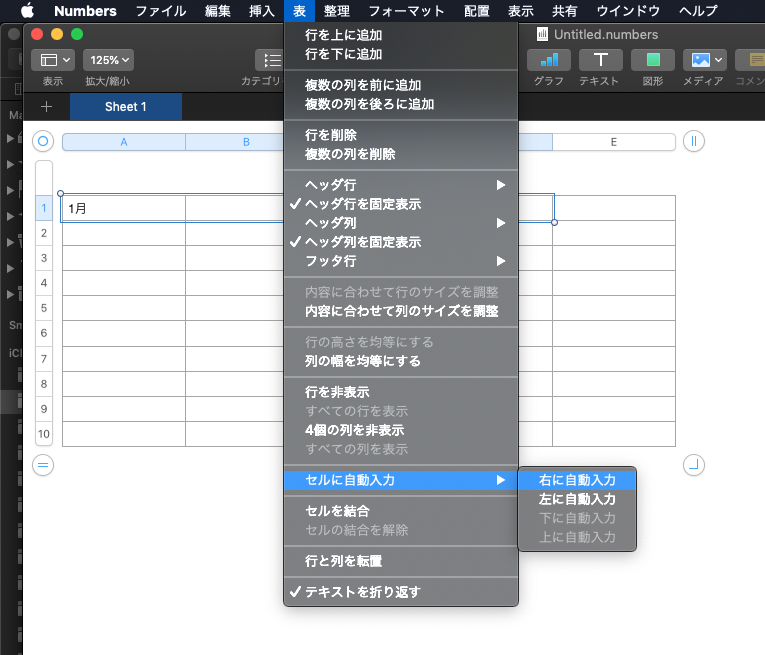Choose 複数の列を削除

point(401,154)
